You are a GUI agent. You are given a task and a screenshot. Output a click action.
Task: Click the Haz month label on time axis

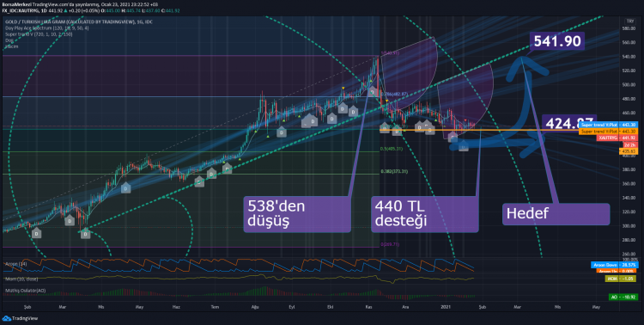coord(176,307)
